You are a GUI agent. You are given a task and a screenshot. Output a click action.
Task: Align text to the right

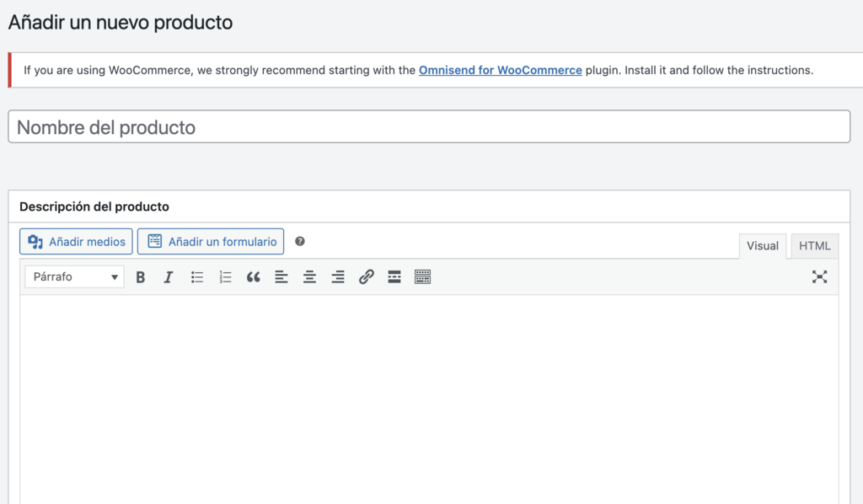point(337,276)
